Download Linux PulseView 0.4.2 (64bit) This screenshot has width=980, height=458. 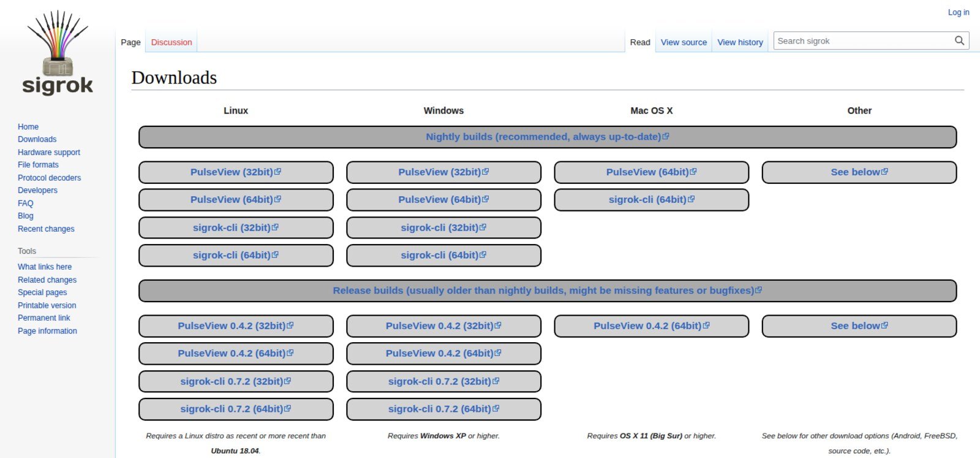[236, 354]
